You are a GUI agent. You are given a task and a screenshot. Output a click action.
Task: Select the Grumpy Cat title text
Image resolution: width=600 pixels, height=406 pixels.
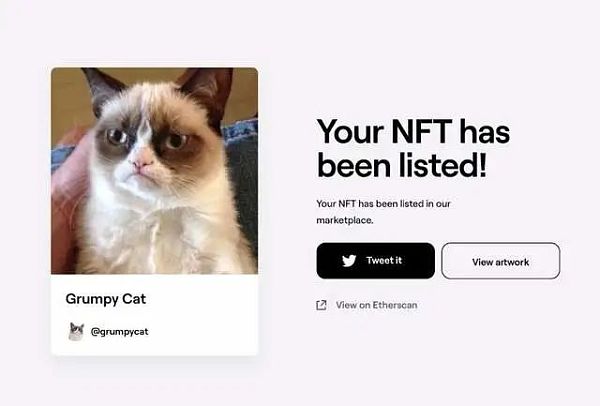coord(106,299)
